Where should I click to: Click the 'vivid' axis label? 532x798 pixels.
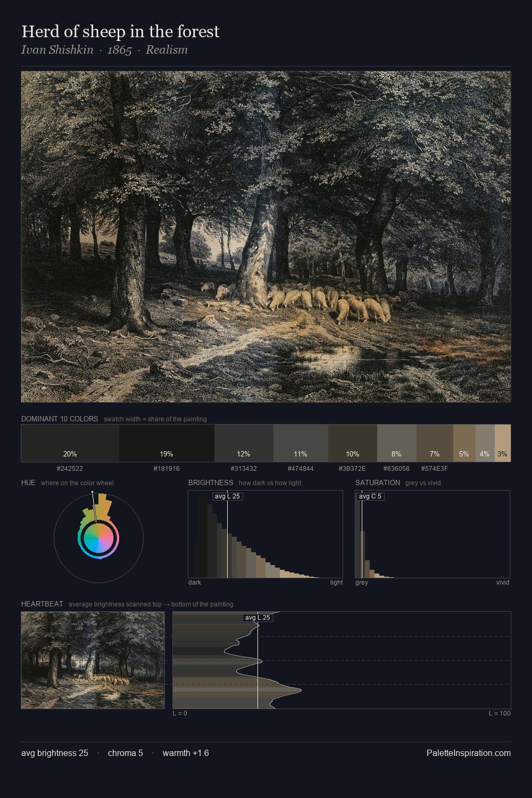coord(503,583)
